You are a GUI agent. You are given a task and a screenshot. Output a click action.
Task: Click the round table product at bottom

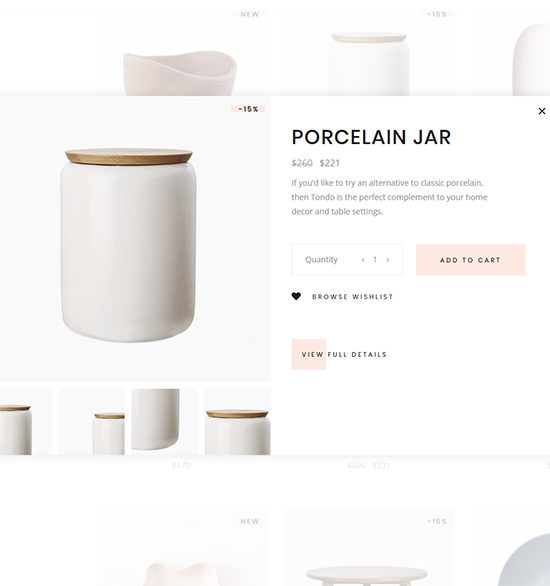click(366, 576)
